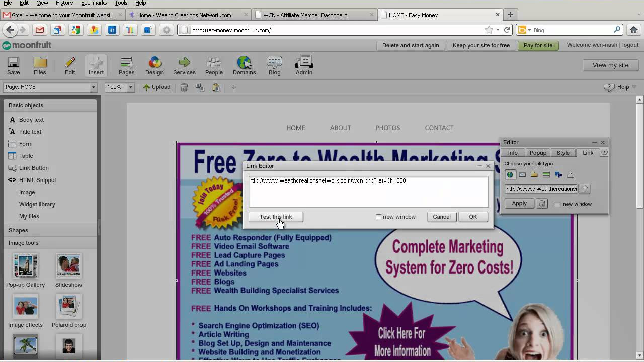The width and height of the screenshot is (644, 362).
Task: Choose the web globe link type
Action: 510,175
